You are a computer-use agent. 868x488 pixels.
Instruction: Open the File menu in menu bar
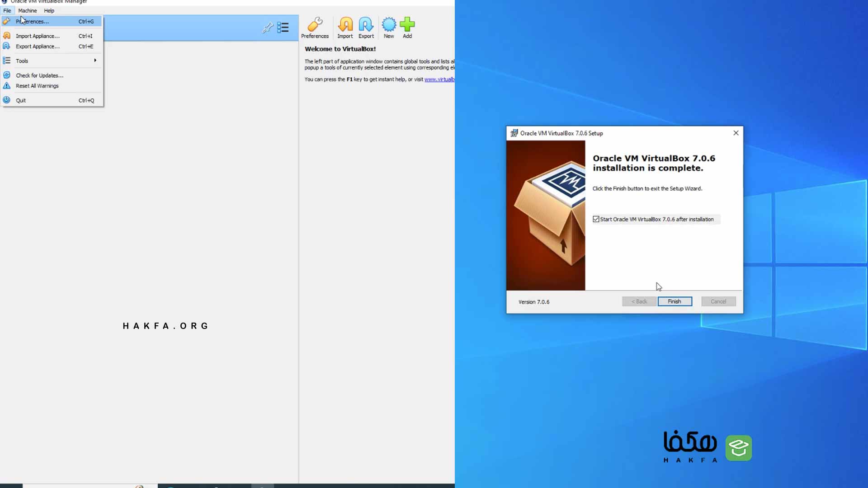click(7, 10)
